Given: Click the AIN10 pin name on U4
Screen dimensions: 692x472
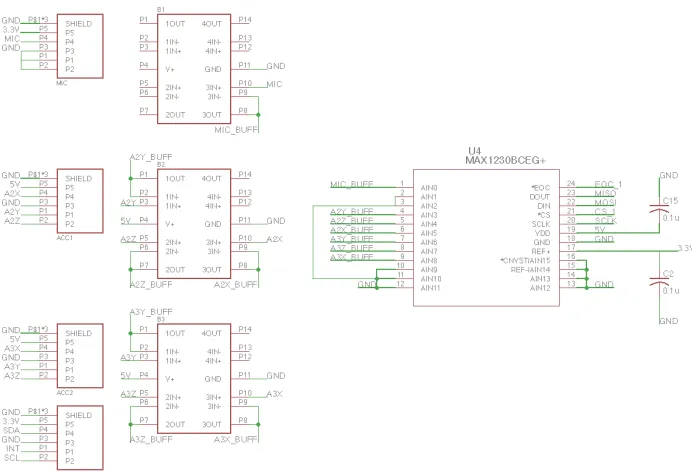Looking at the screenshot, I should click(431, 279).
